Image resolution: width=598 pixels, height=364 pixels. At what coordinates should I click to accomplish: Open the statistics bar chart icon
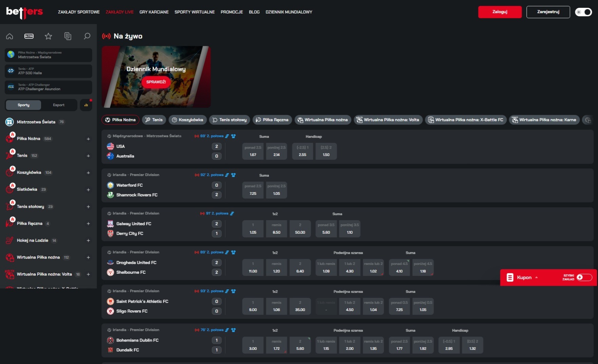tap(86, 105)
